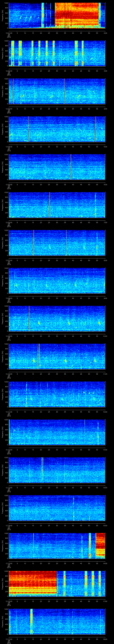Click the 15:00 end time label
This screenshot has height=644, width=114.
[105, 525]
